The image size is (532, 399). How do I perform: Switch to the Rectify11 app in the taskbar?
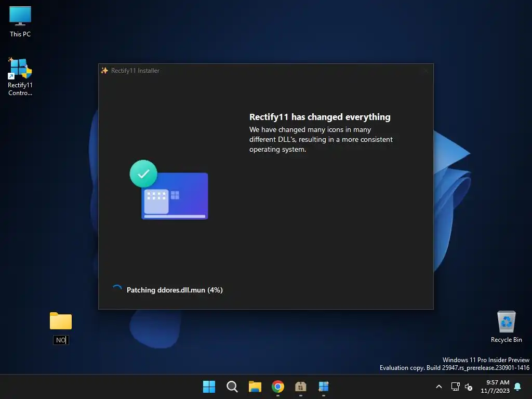[324, 387]
